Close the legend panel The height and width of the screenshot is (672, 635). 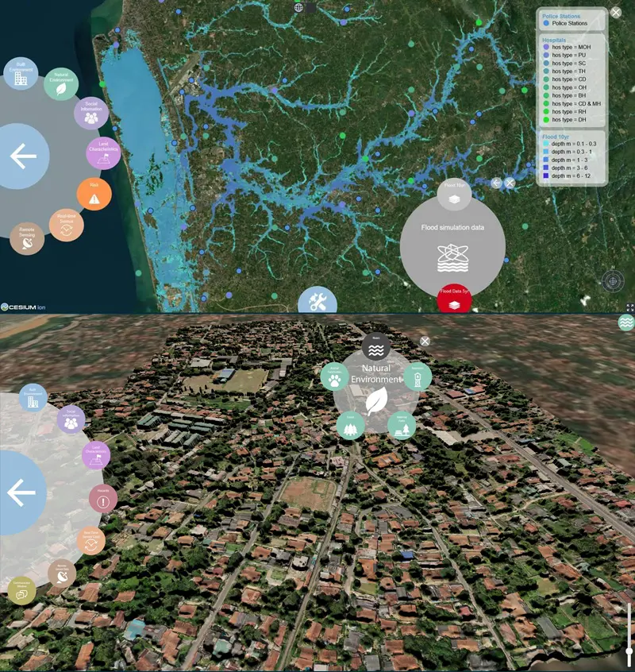(x=616, y=13)
